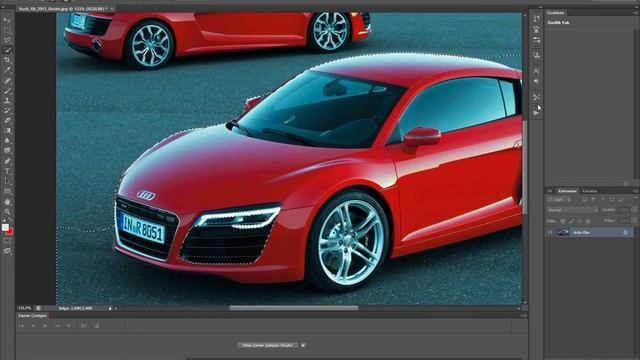Swap foreground and background colors
This screenshot has height=360, width=640.
pos(11,221)
